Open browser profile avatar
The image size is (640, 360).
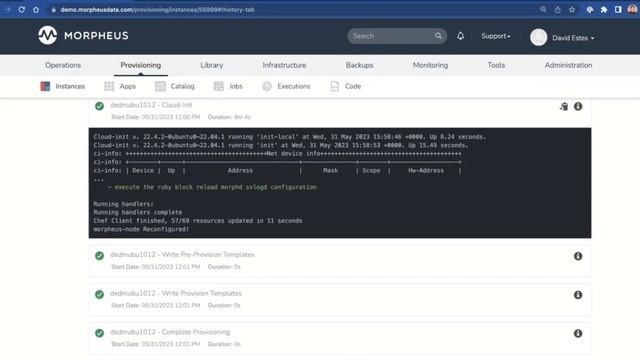(632, 9)
